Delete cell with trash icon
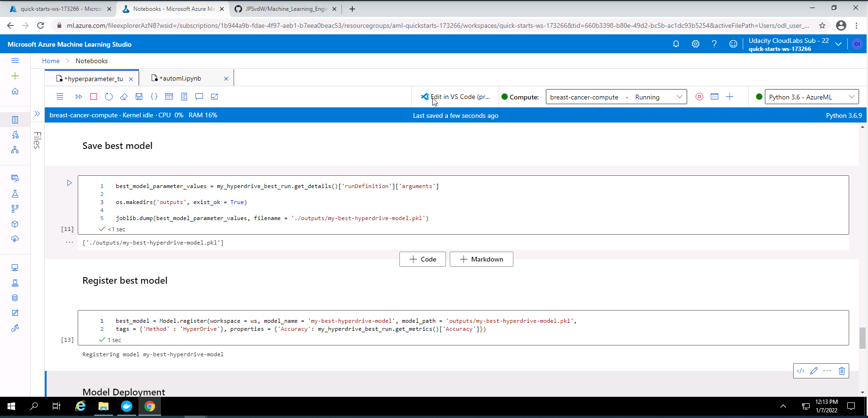This screenshot has width=868, height=418. coord(842,371)
